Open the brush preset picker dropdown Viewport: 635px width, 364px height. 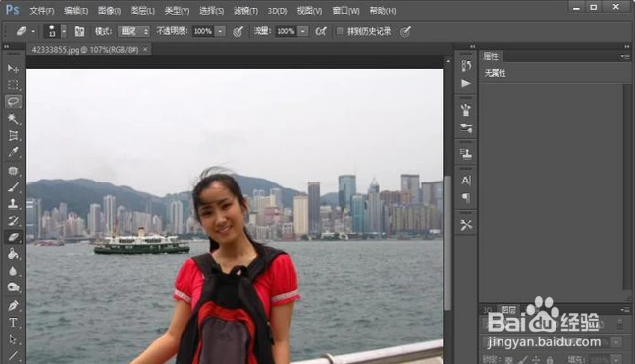point(64,31)
